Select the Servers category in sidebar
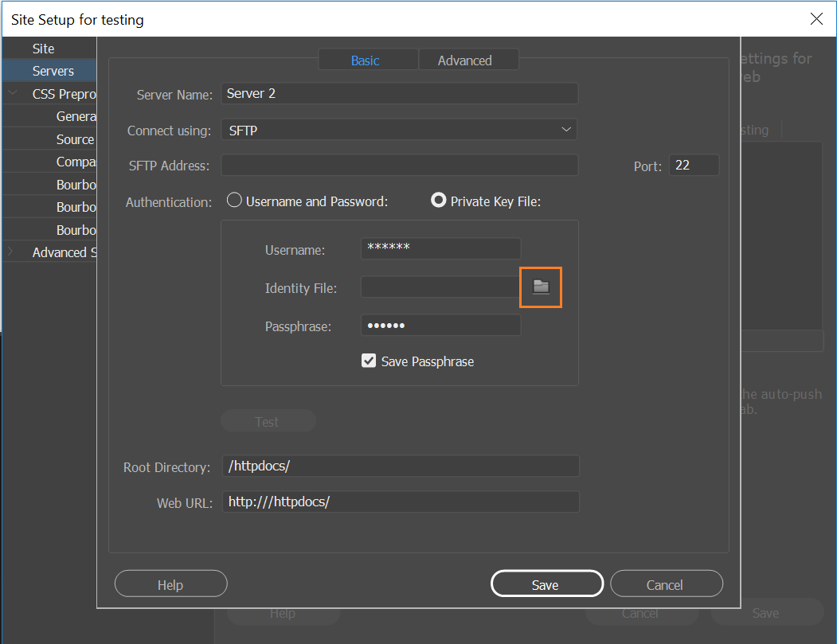Screen dimensions: 837x644 (53, 71)
